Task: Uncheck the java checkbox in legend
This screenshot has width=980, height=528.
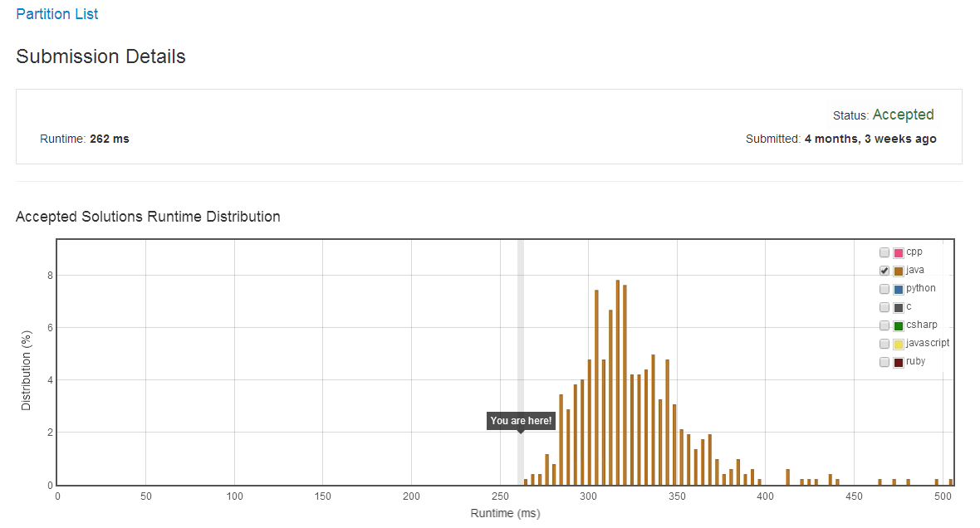Action: (x=884, y=271)
